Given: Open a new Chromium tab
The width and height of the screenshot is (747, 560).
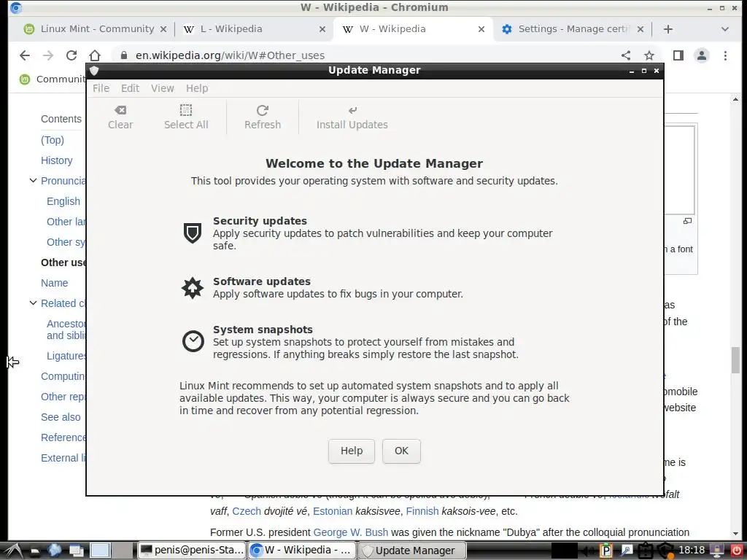Looking at the screenshot, I should (668, 29).
